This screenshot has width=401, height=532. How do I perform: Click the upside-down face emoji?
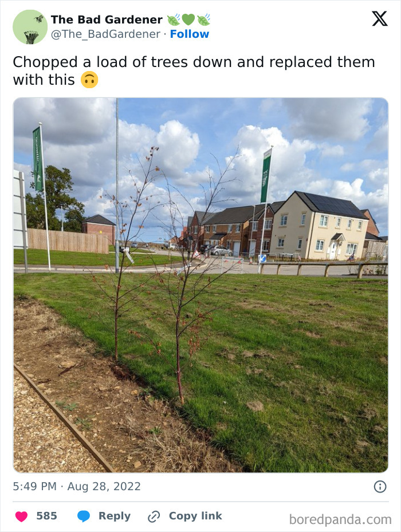click(89, 80)
